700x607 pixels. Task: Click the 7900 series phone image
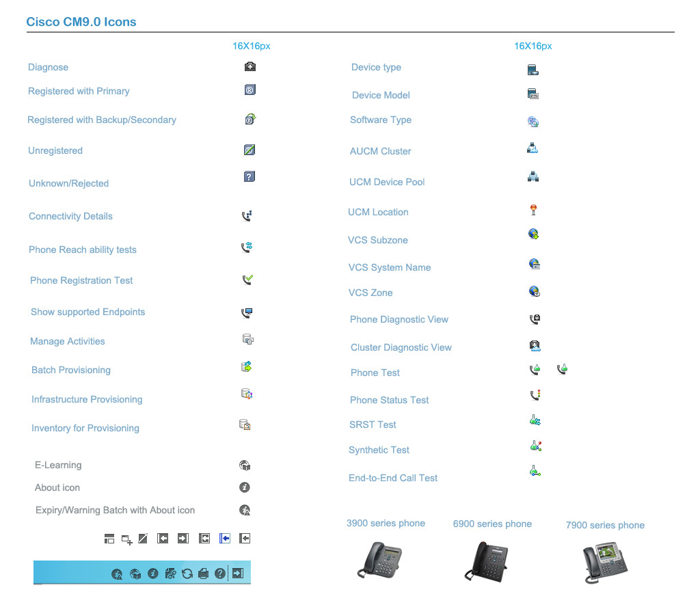(x=605, y=561)
